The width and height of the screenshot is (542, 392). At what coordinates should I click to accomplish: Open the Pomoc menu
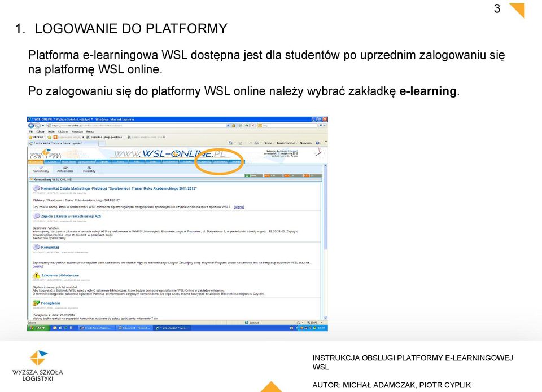[90, 131]
